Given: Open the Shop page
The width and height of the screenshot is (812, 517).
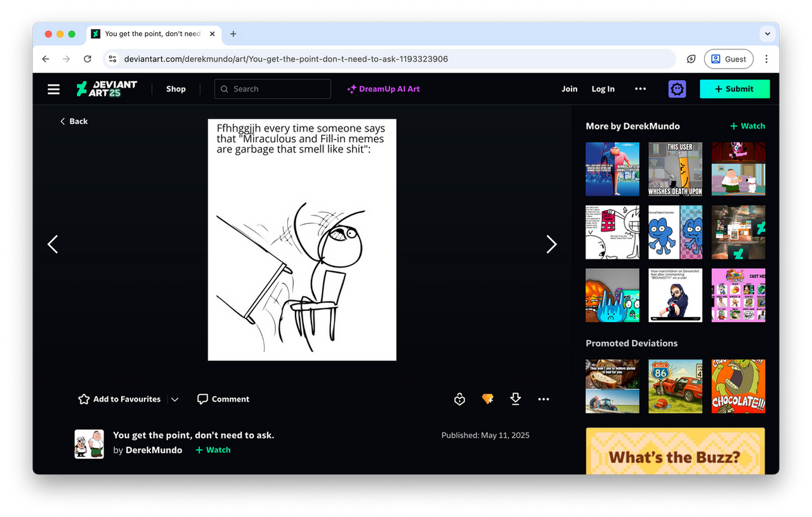Looking at the screenshot, I should (176, 89).
